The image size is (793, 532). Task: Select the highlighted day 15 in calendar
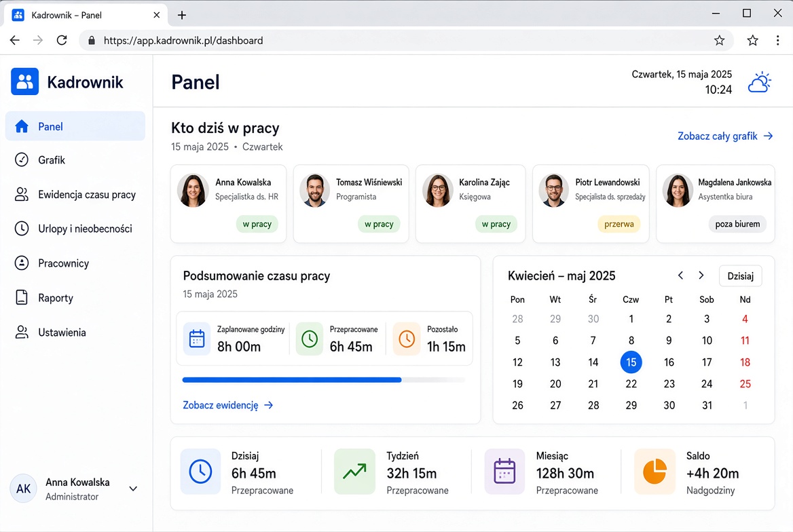tap(631, 362)
